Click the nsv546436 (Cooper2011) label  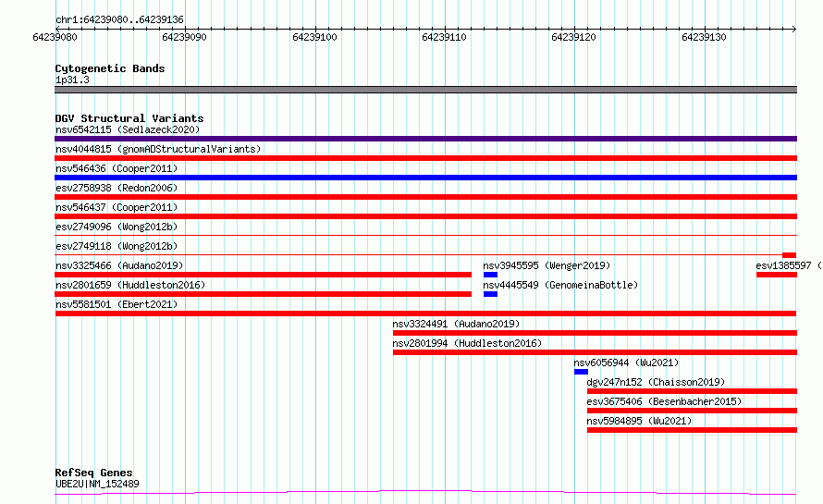tap(117, 168)
